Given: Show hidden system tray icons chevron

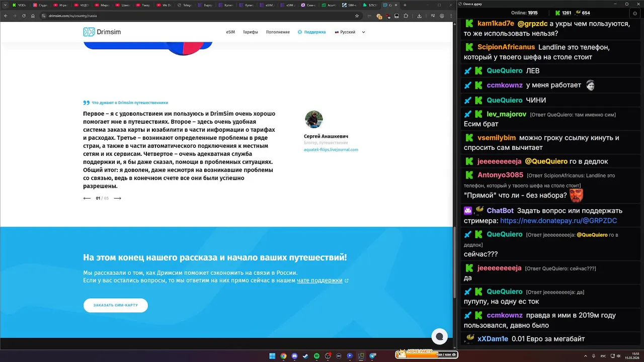Looking at the screenshot, I should click(x=585, y=356).
